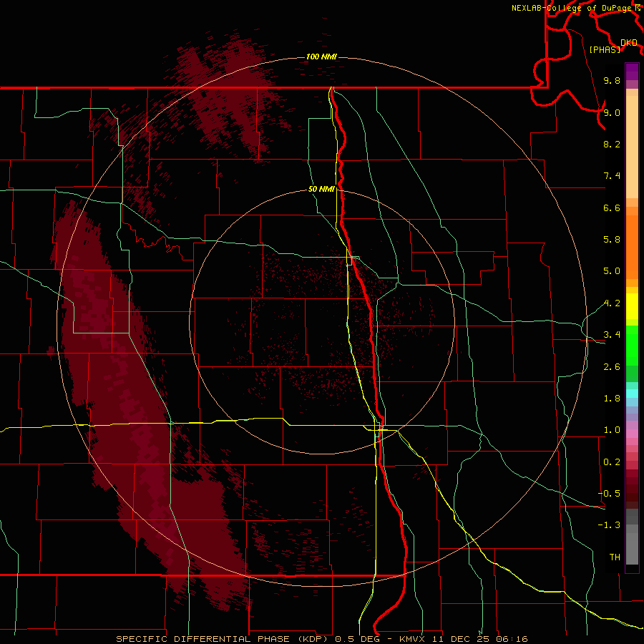Viewport: 644px width, 644px height.
Task: Click the 100 NMI range ring label
Action: [x=321, y=57]
